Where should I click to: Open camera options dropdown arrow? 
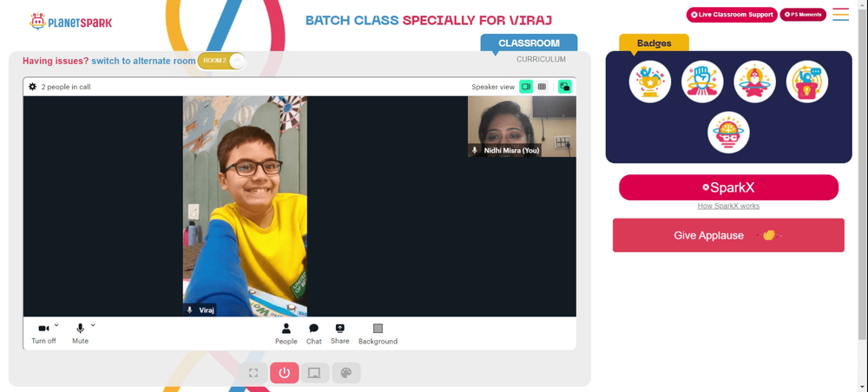56,325
